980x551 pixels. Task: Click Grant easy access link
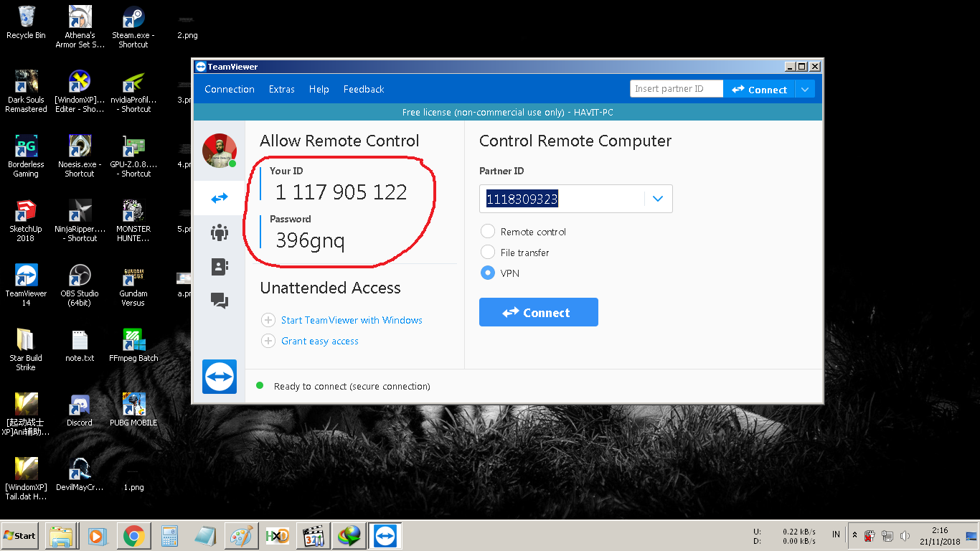(x=320, y=341)
